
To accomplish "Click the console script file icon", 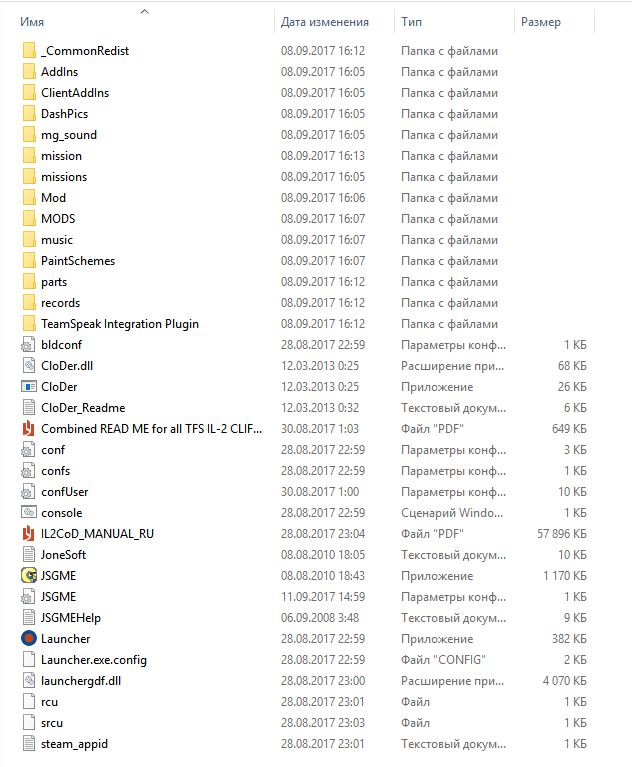I will [x=29, y=513].
